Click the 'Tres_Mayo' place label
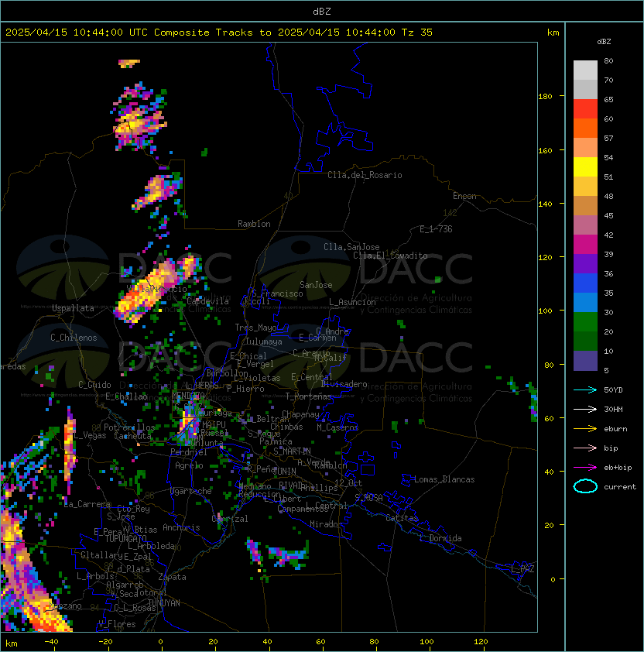The height and width of the screenshot is (652, 644). 255,328
